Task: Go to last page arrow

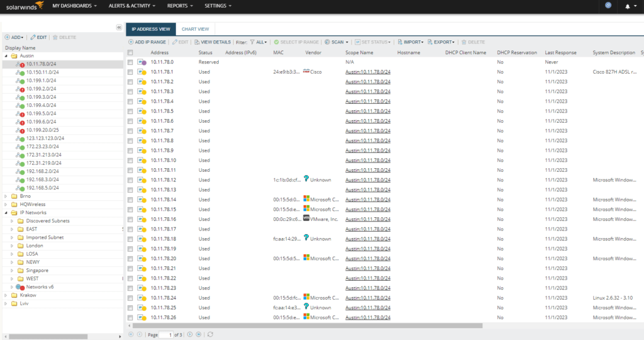Action: coord(199,334)
